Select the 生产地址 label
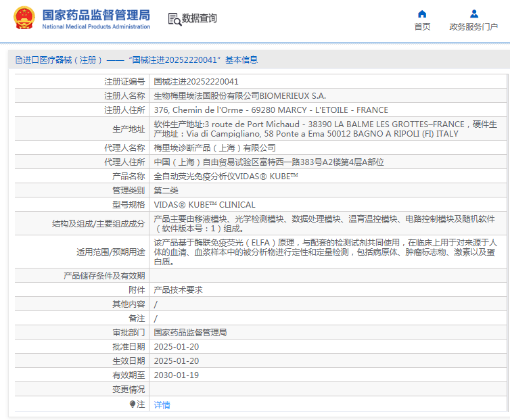This screenshot has height=420, width=510. [x=129, y=129]
